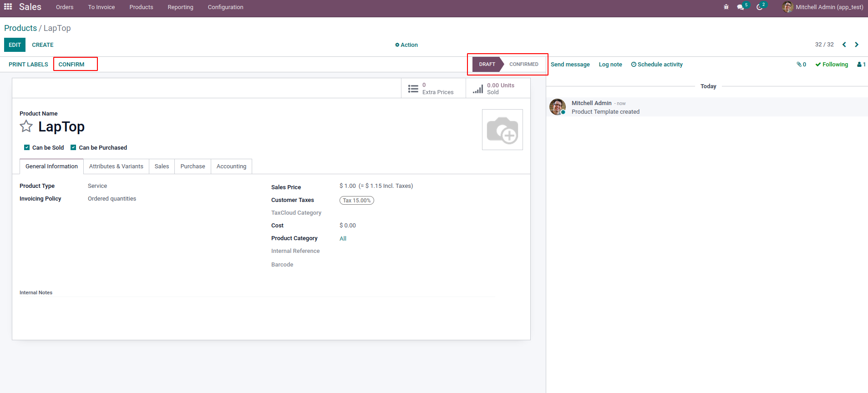Select the CONFIRMED status stage
The image size is (868, 393).
pos(524,64)
